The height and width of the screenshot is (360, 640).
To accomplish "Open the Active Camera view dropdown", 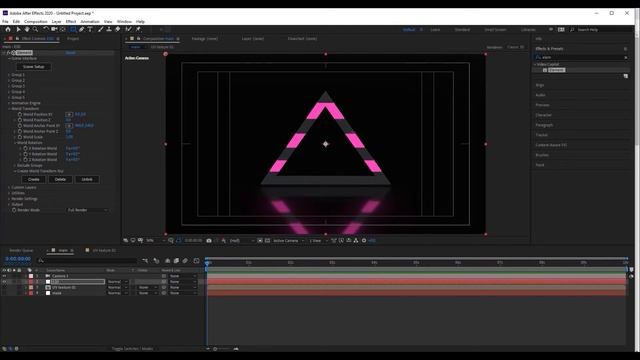I will (289, 241).
